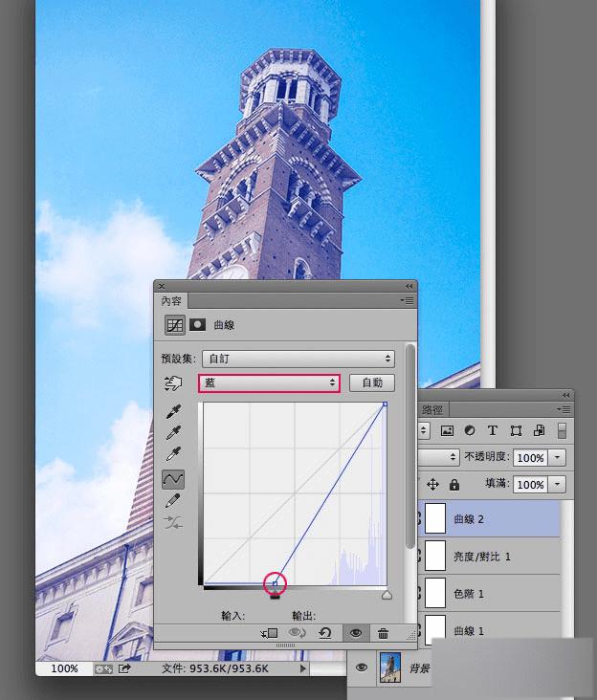Select the 色階 1 layer

(x=490, y=593)
